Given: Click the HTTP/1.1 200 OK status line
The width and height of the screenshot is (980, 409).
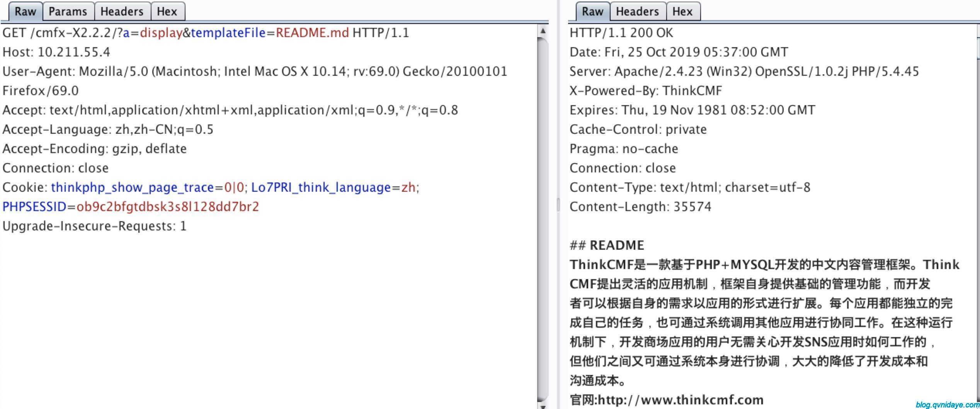Looking at the screenshot, I should coord(621,33).
